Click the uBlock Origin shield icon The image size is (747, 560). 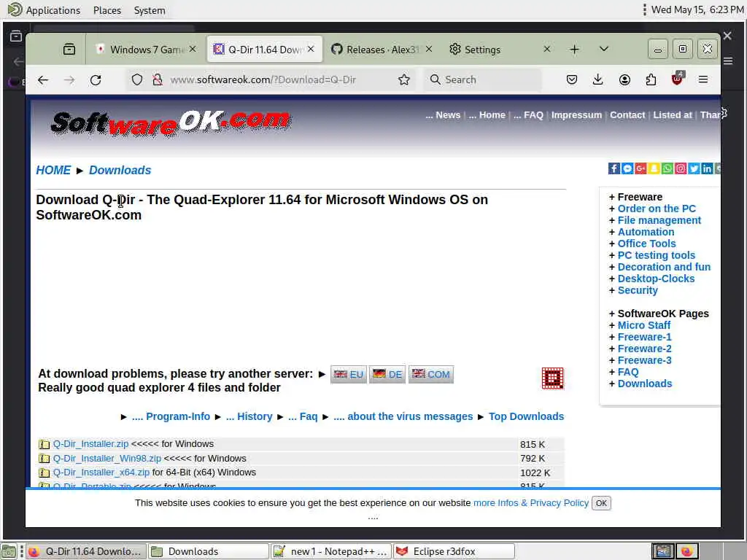pos(677,79)
